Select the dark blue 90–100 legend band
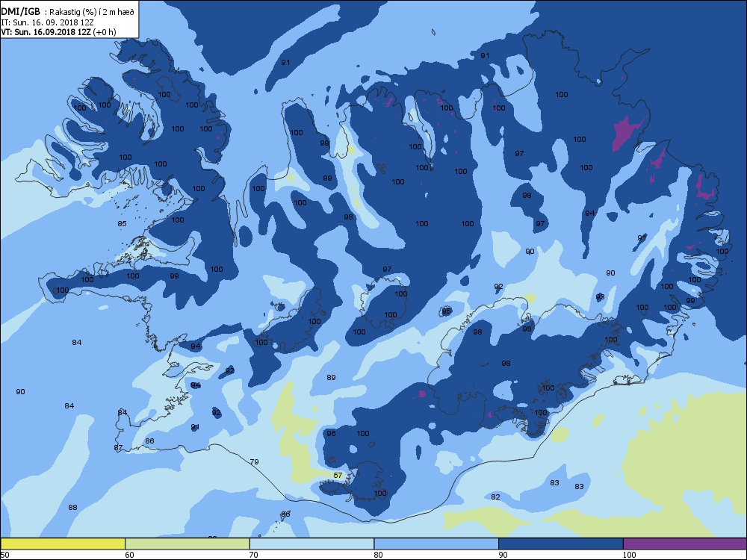The width and height of the screenshot is (747, 560). tap(561, 544)
